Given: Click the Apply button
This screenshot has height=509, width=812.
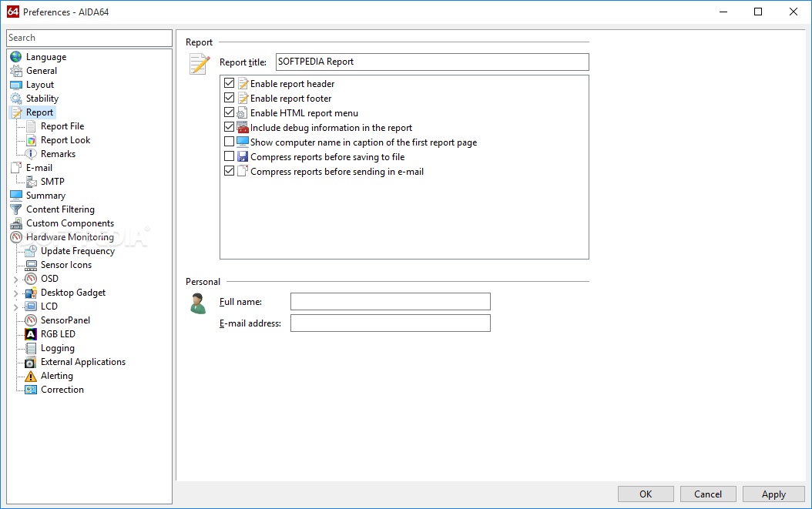Looking at the screenshot, I should click(773, 494).
